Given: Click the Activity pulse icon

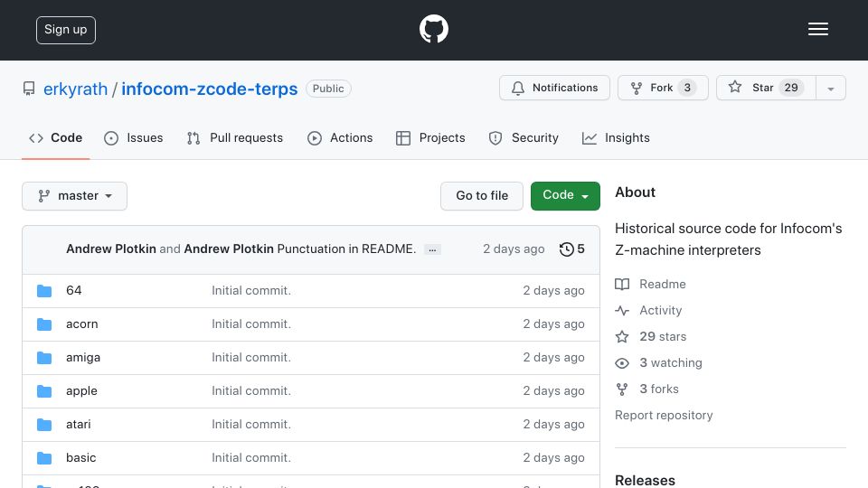Looking at the screenshot, I should click(x=622, y=310).
